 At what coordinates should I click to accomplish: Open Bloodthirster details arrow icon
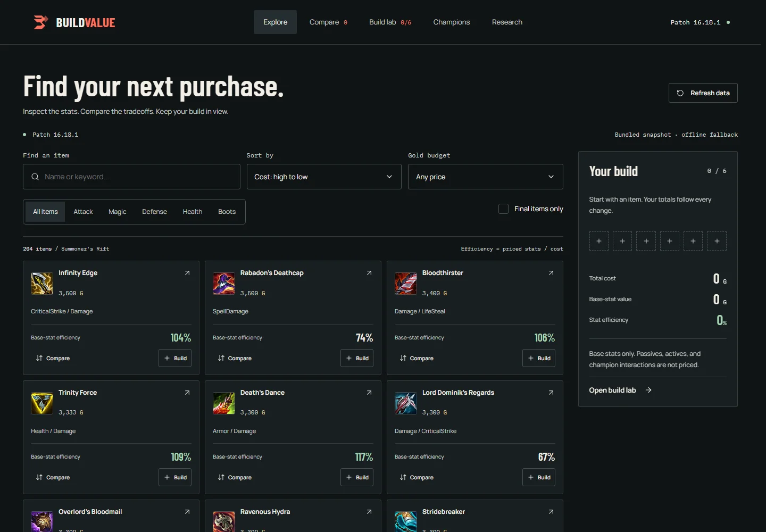click(551, 273)
